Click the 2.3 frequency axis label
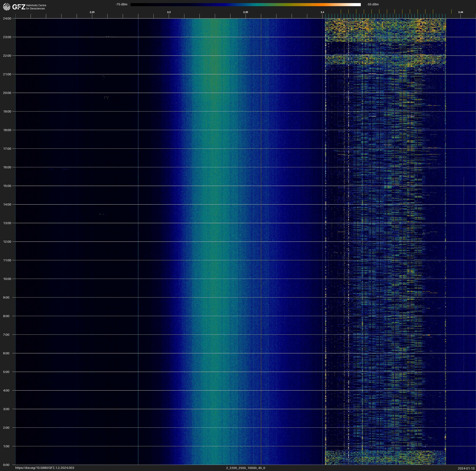The image size is (476, 471). (169, 12)
